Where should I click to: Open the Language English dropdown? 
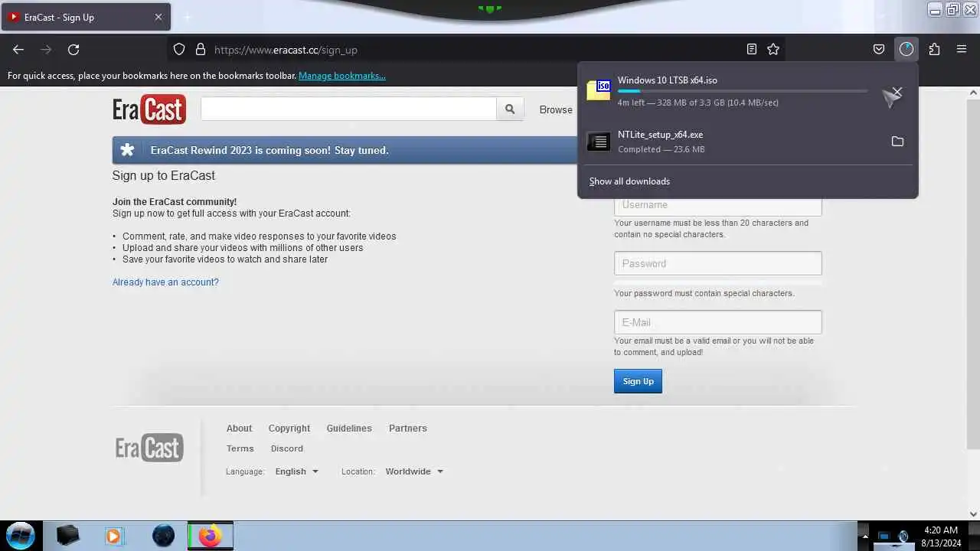click(x=297, y=471)
